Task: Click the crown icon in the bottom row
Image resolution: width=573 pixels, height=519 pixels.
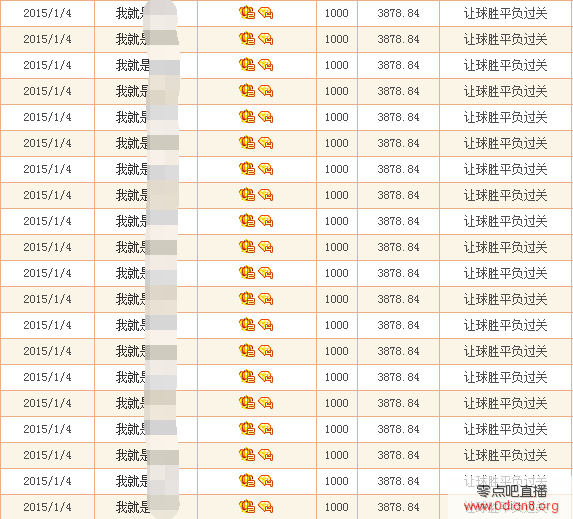Action: [247, 507]
